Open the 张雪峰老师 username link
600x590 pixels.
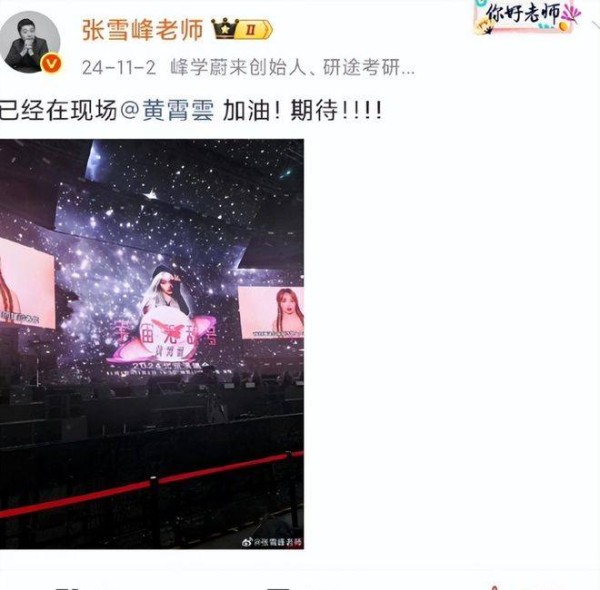point(142,30)
